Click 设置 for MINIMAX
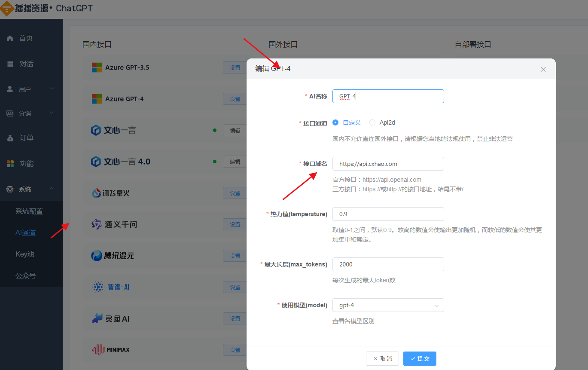Screen dimensions: 588x370 (x=235, y=350)
